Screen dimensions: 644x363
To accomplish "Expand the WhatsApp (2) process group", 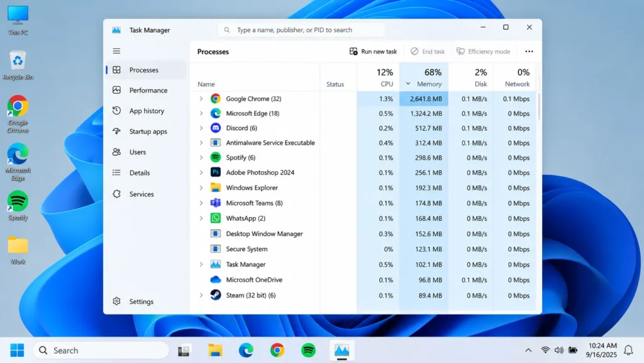I will (x=201, y=218).
